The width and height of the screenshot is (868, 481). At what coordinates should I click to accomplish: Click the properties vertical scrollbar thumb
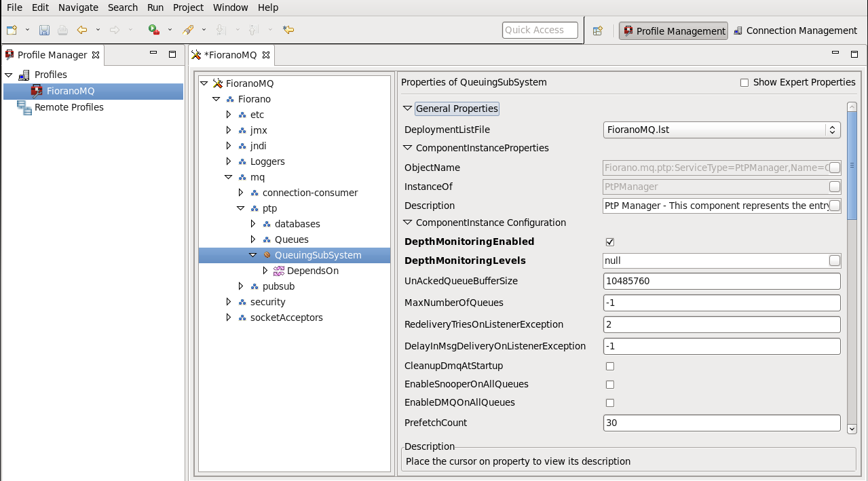click(x=852, y=165)
